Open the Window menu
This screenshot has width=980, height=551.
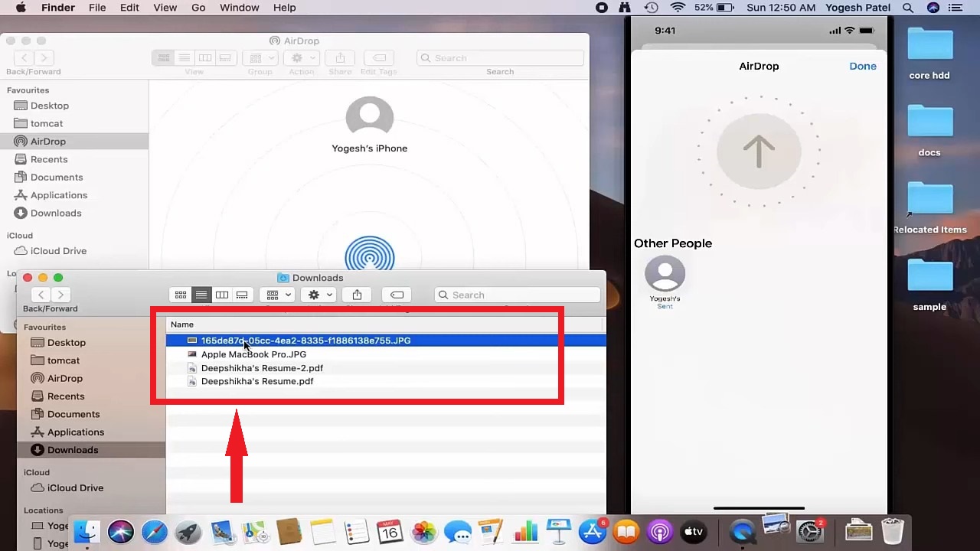240,8
